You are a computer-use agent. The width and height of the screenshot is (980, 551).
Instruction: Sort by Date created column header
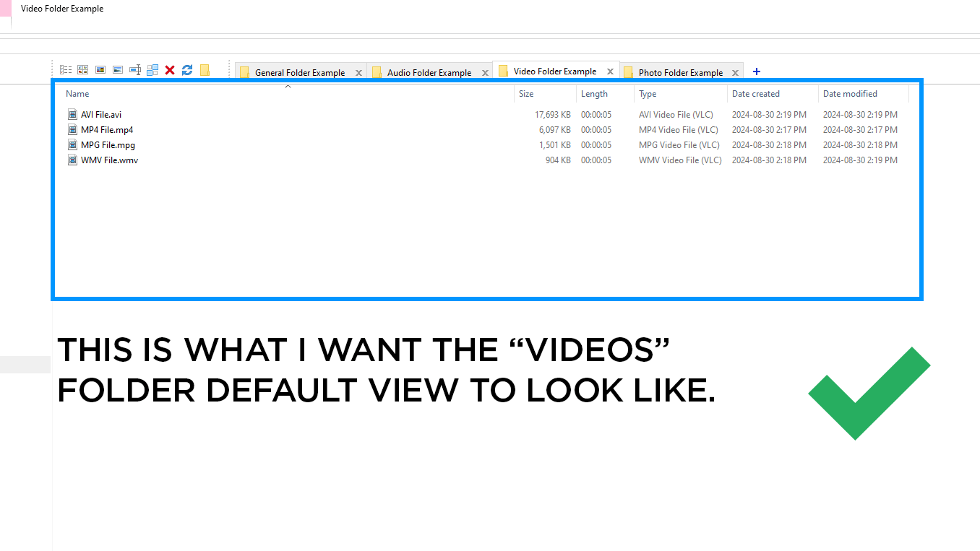tap(756, 94)
